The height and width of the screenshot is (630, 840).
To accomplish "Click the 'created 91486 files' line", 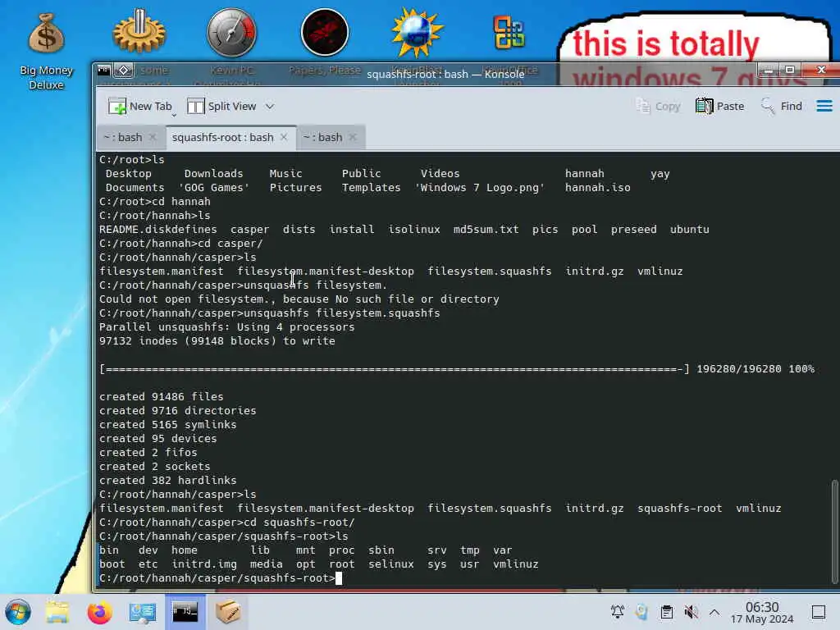I will (162, 396).
